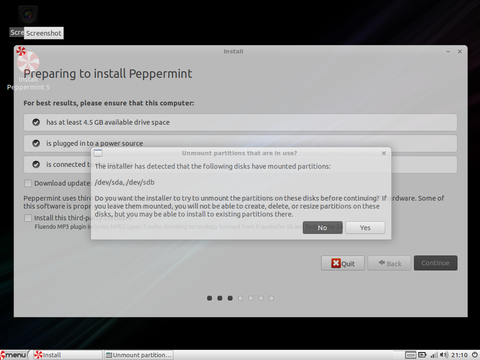Click the third installer progress dot
480x360 pixels.
(230, 298)
